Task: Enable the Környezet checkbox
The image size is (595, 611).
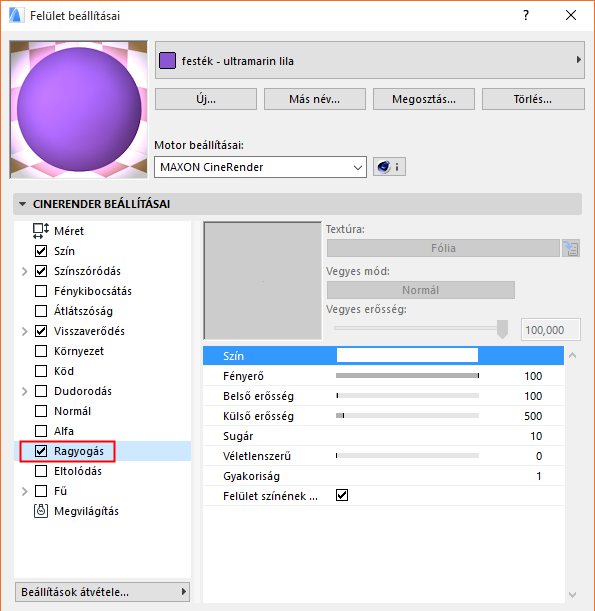Action: 41,351
